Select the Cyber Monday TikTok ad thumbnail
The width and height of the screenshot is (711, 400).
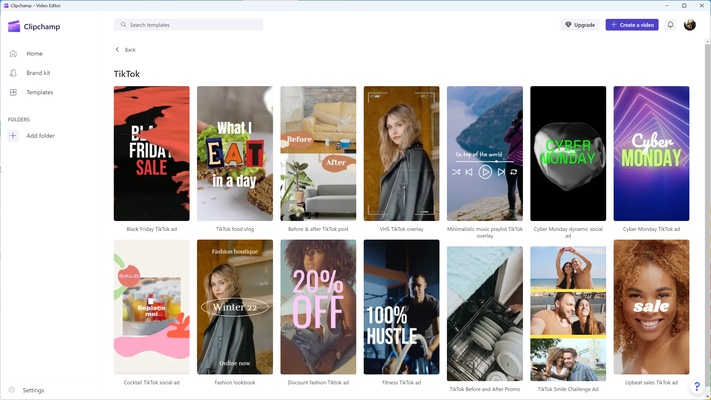(651, 153)
